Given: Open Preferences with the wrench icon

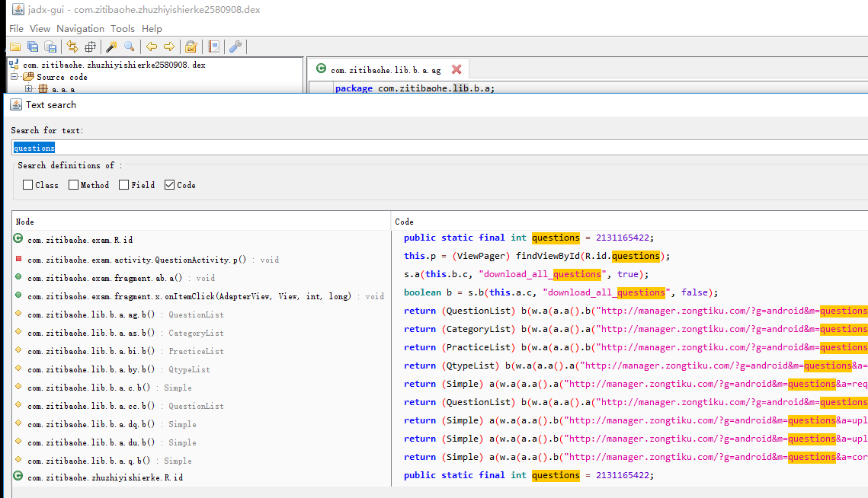Looking at the screenshot, I should [235, 47].
